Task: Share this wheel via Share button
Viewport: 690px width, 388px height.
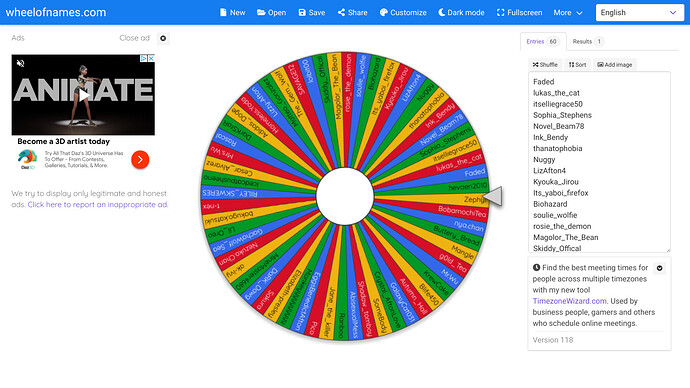Action: point(352,13)
